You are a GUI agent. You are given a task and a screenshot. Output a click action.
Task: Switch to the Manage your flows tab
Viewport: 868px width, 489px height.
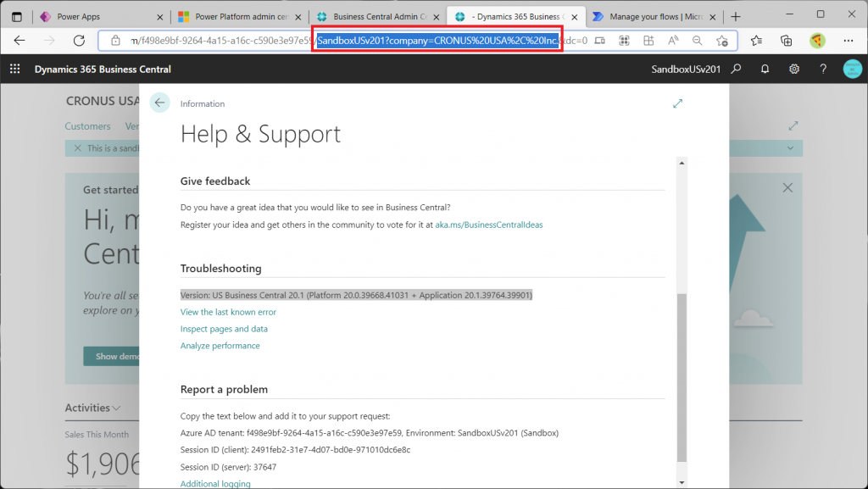(654, 17)
